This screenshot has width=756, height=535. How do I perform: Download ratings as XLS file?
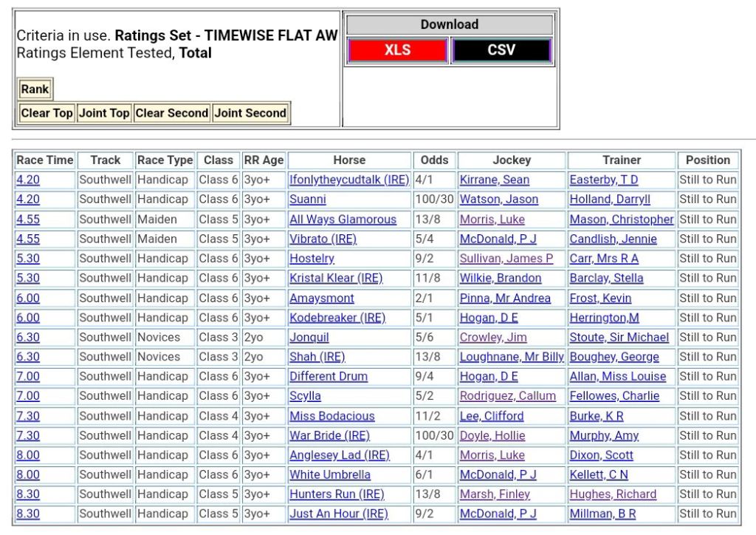click(x=397, y=51)
